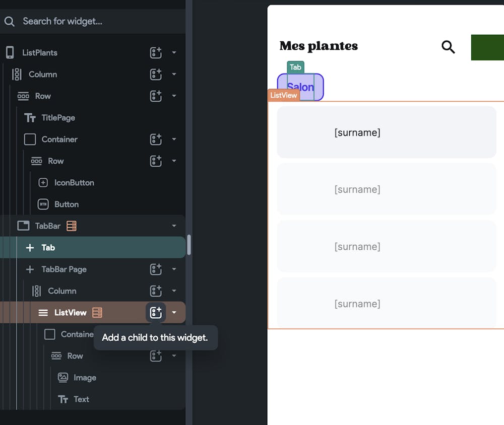Collapse the ListPlants tree node
This screenshot has width=504, height=425.
[174, 52]
